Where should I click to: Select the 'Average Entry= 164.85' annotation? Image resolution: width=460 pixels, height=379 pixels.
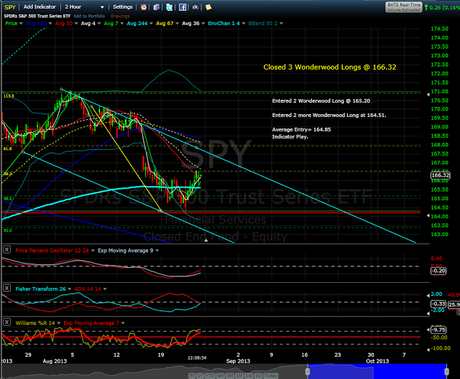pyautogui.click(x=301, y=130)
